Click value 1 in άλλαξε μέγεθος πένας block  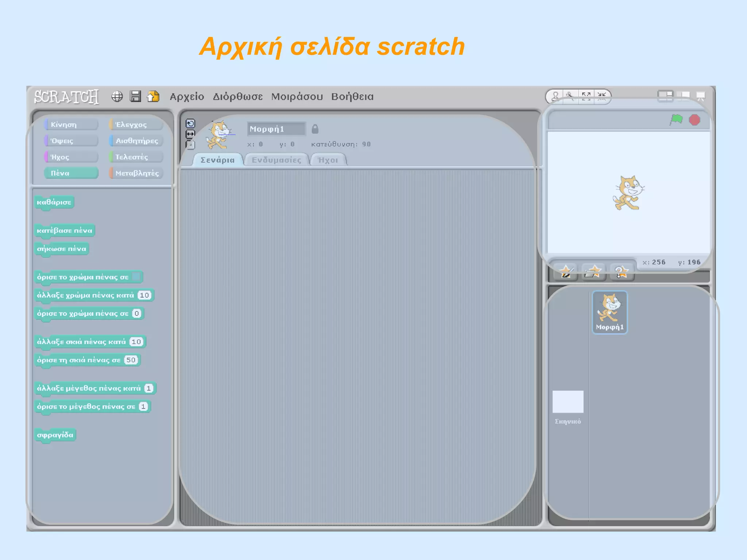pos(149,388)
